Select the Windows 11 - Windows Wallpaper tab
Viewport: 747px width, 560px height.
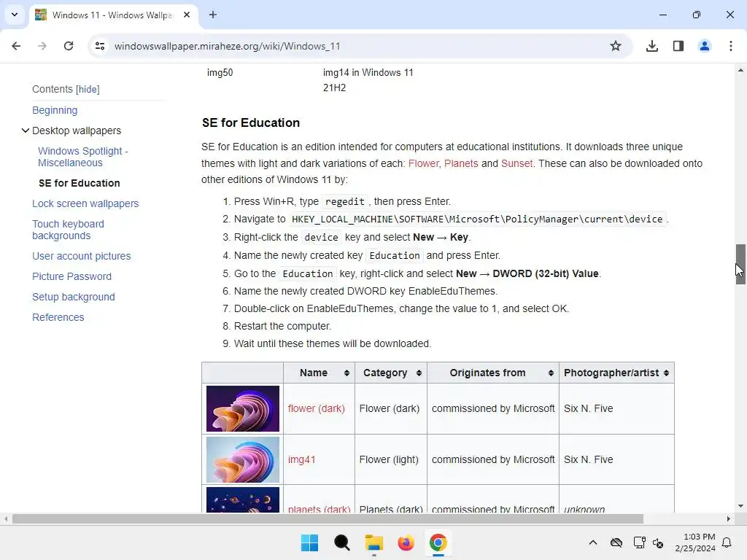click(x=113, y=15)
